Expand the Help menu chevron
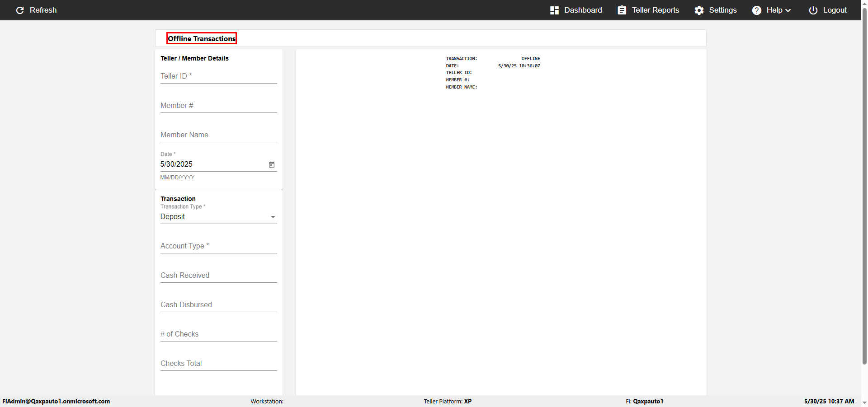 [788, 10]
